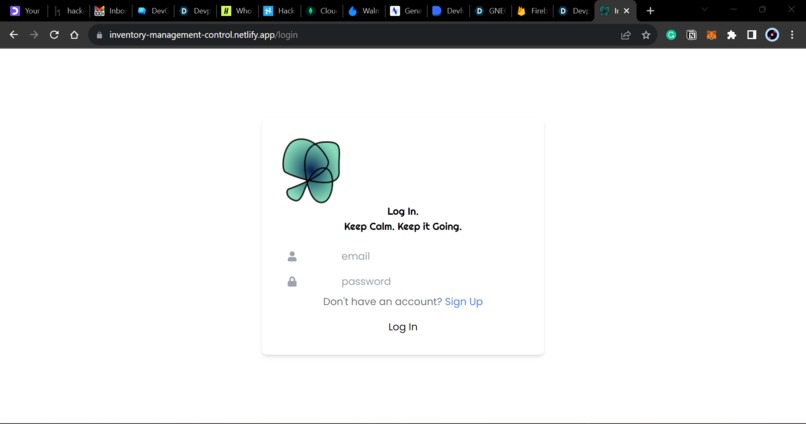Click the green abstract app logo

point(312,171)
